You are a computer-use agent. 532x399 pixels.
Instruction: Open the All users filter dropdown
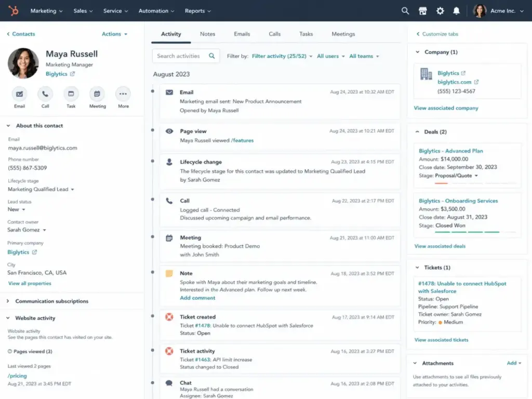[x=331, y=56]
